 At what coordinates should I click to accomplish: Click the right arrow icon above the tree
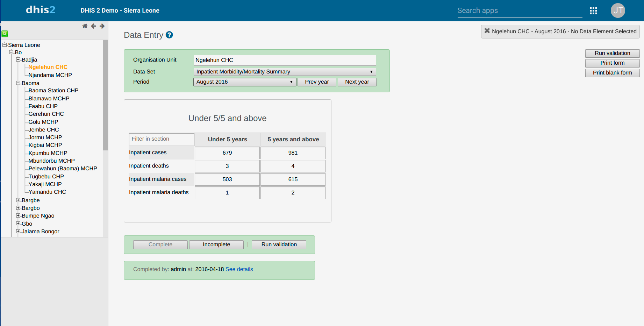pyautogui.click(x=102, y=26)
